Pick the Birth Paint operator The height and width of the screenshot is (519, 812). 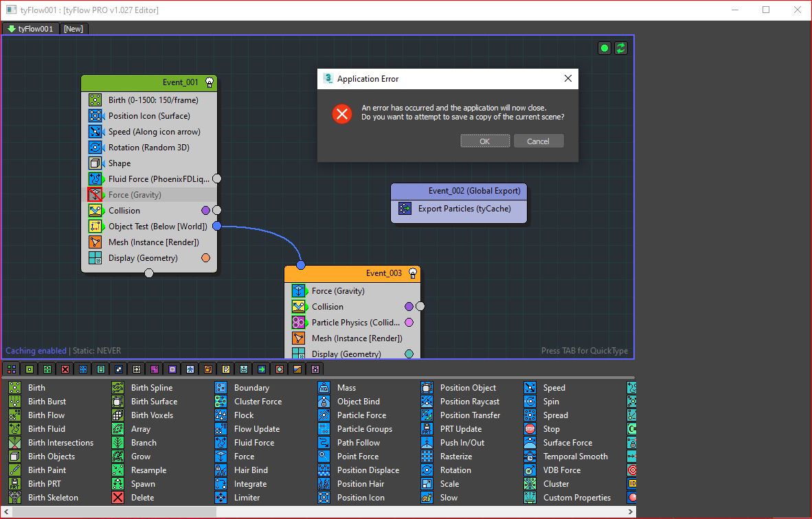coord(37,470)
